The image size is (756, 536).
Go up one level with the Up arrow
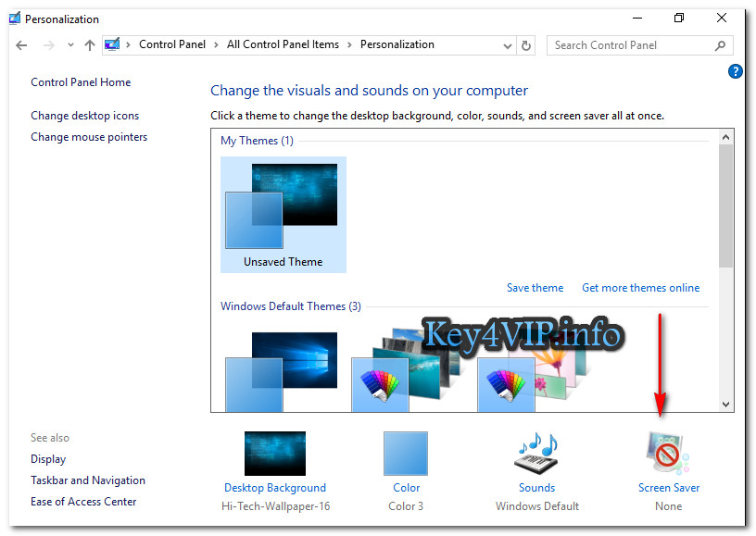click(x=90, y=45)
